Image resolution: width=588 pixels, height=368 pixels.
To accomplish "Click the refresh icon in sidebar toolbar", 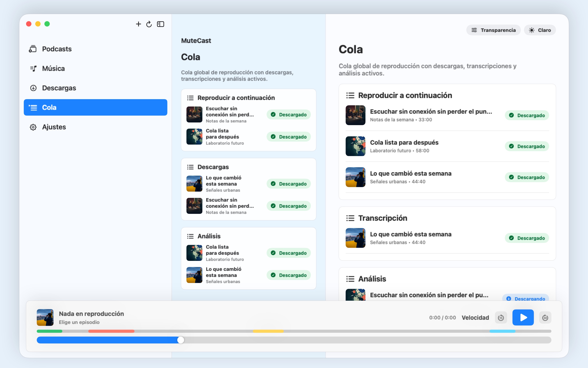I will coord(149,24).
